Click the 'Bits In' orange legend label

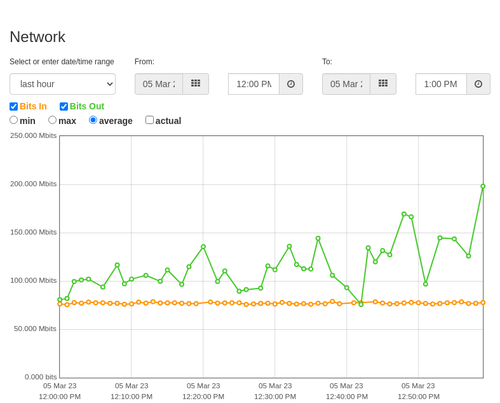point(33,106)
